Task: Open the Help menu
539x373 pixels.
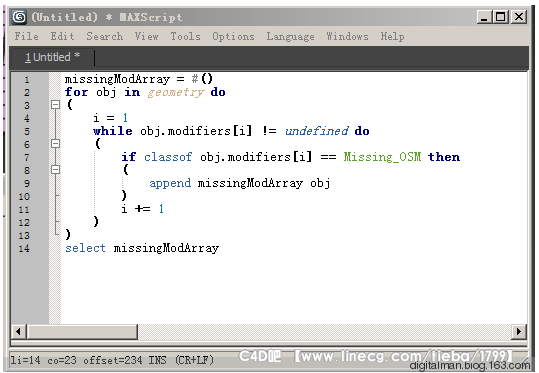Action: 392,36
